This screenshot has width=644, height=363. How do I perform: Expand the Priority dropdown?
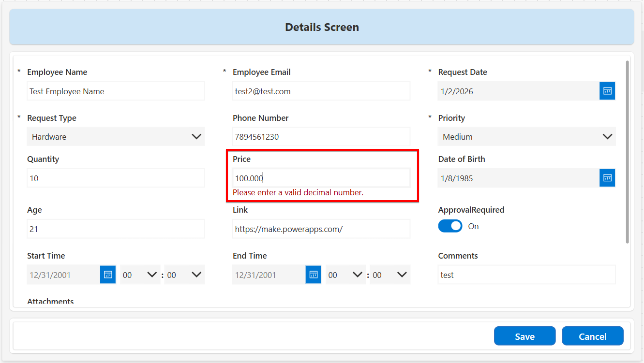tap(526, 137)
